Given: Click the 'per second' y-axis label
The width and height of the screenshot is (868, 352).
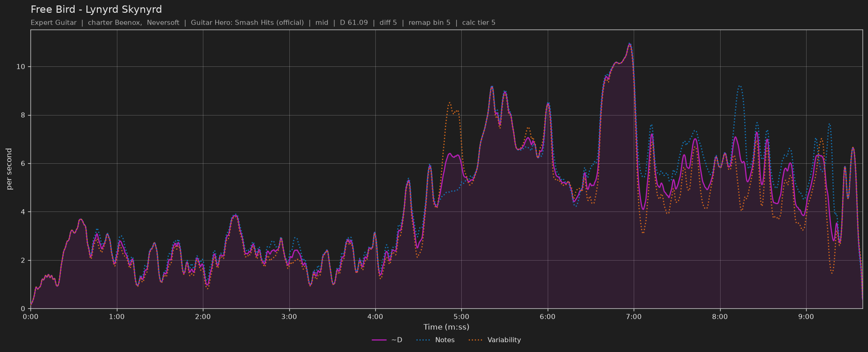Looking at the screenshot, I should pyautogui.click(x=9, y=169).
